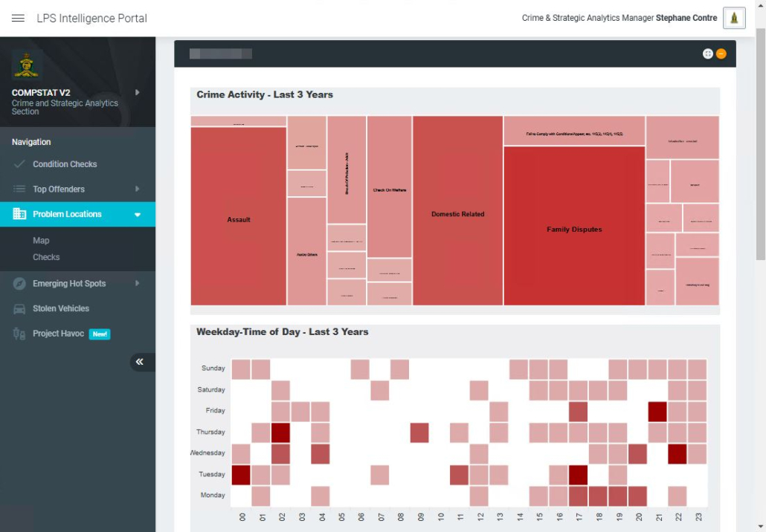The image size is (766, 532).
Task: Click the Top Offenders list icon
Action: [19, 189]
